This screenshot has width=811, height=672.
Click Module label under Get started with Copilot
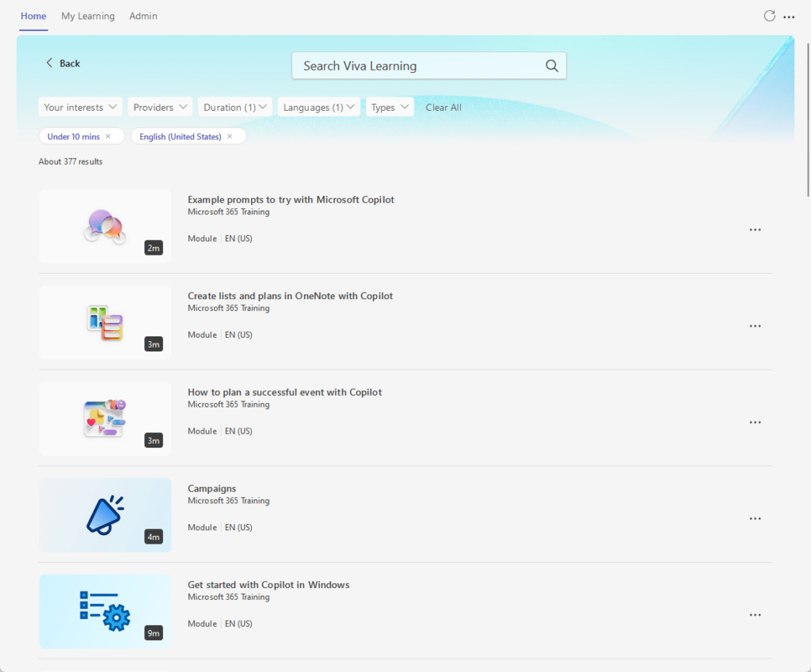(x=202, y=624)
